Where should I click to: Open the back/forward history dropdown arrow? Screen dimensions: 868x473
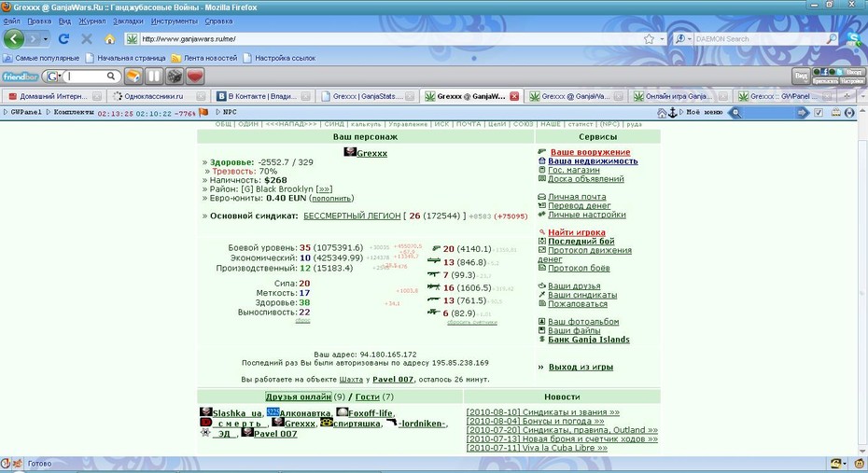(x=46, y=39)
